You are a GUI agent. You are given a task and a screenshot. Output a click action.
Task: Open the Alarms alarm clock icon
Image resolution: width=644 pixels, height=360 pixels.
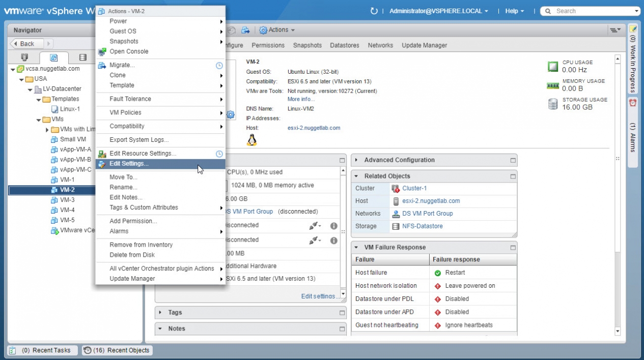[633, 102]
